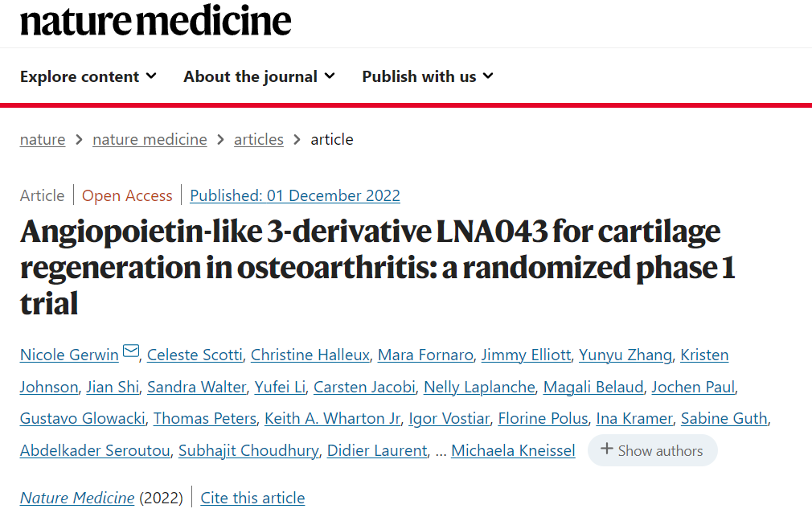This screenshot has width=812, height=517.
Task: Open the nature medicine breadcrumb link
Action: [150, 139]
